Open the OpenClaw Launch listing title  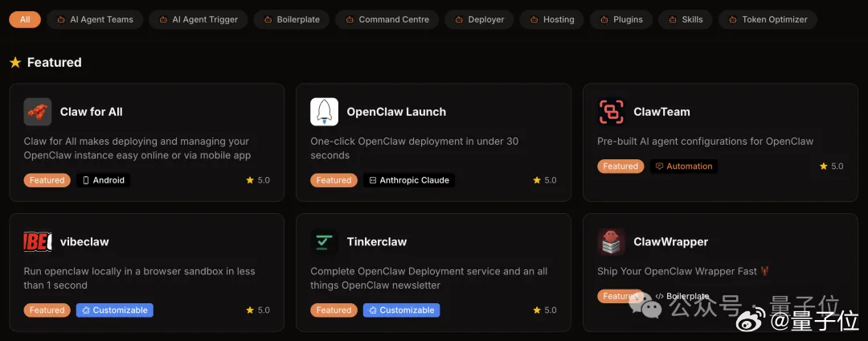tap(396, 112)
